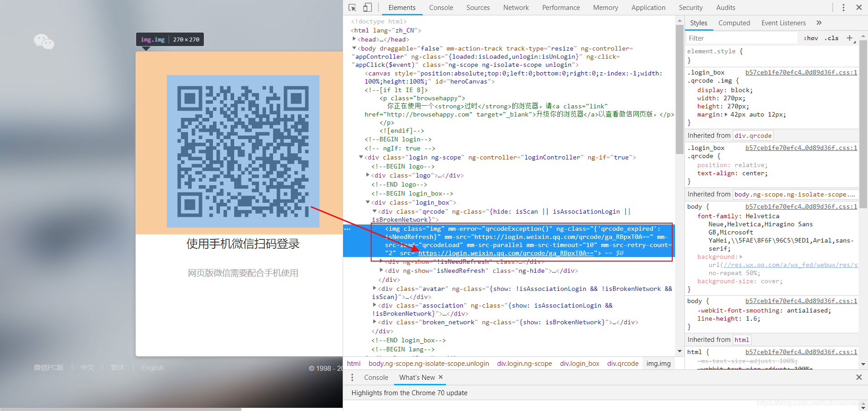Close the DevTools panel
This screenshot has width=868, height=411.
coord(859,8)
